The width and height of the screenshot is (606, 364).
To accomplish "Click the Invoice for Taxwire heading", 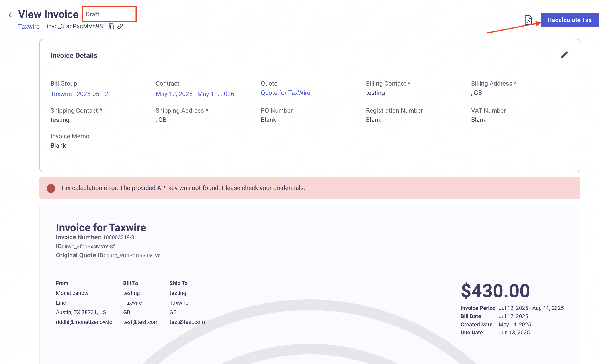I will click(x=101, y=228).
